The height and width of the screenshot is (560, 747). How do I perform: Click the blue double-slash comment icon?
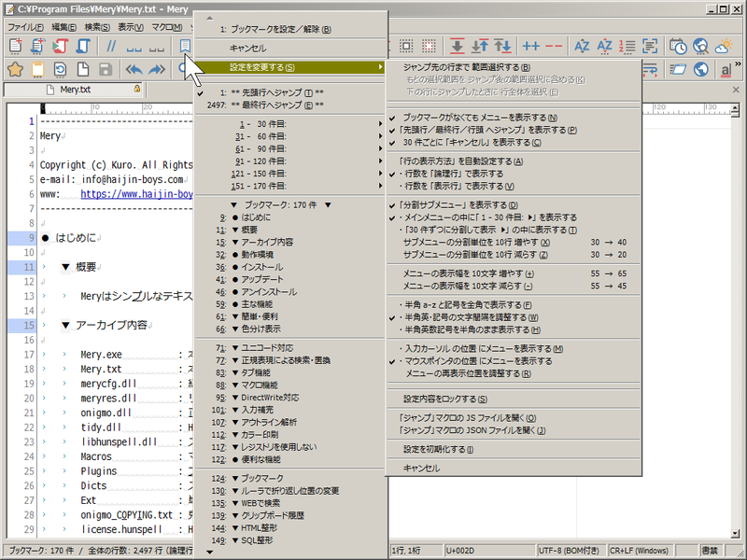(x=111, y=46)
